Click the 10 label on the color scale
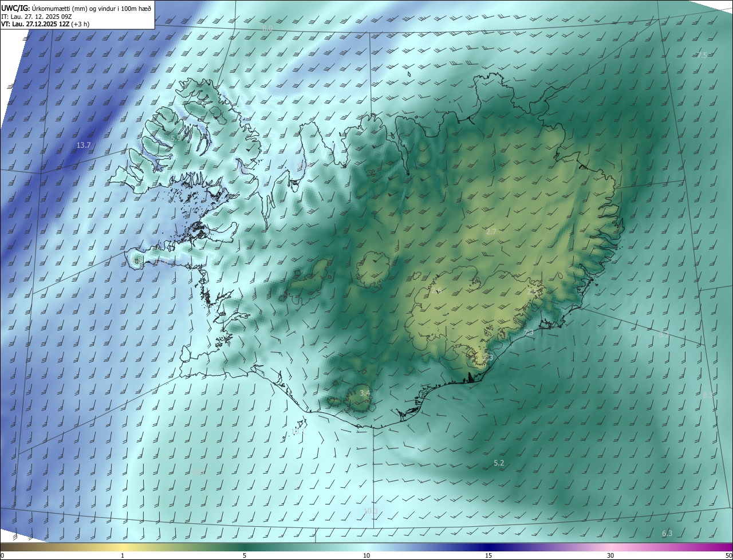Screen dimensions: 733x560 coord(366,555)
